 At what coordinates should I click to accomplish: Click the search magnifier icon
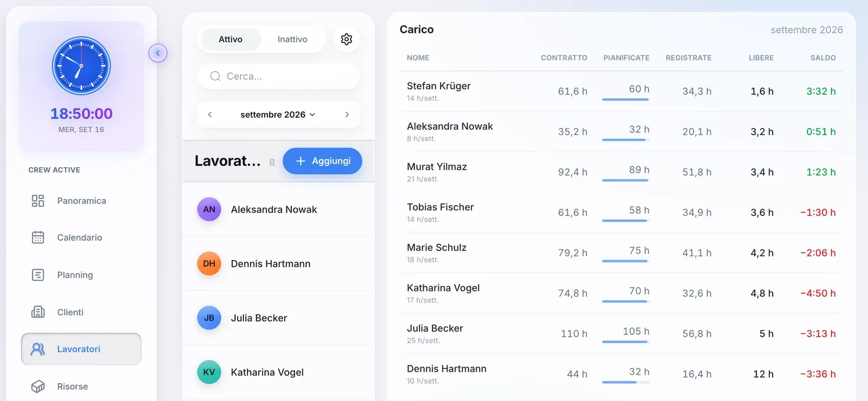point(215,77)
